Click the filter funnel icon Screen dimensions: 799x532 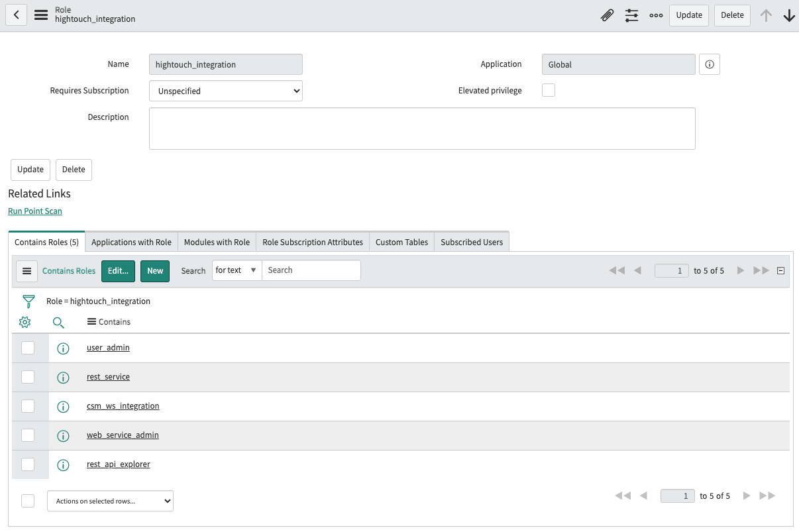[28, 301]
